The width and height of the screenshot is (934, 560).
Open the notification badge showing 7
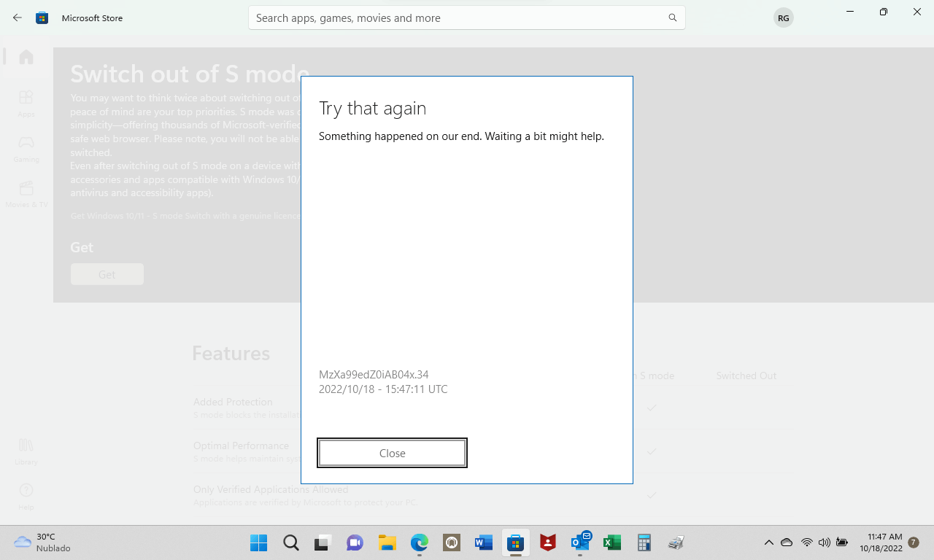point(914,542)
